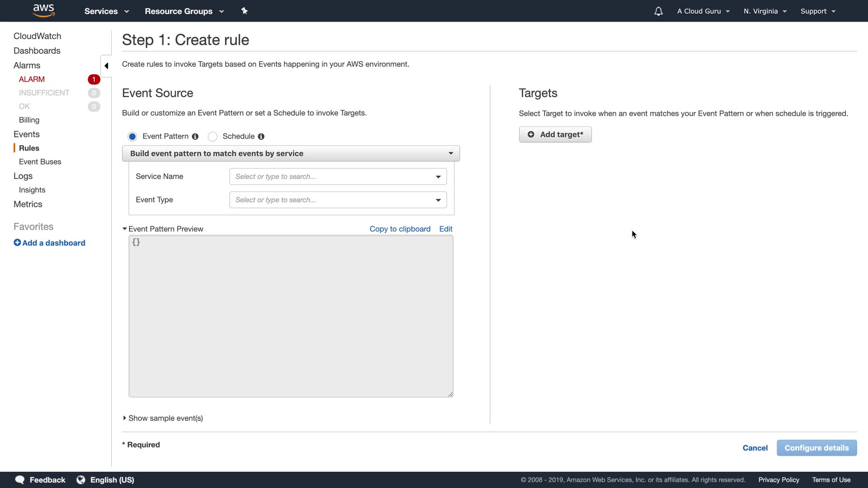Select the Event Pattern radio button

[x=132, y=136]
